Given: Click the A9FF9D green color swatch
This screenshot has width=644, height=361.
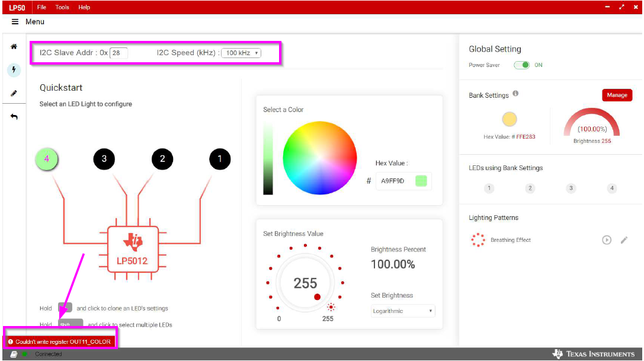Looking at the screenshot, I should click(x=421, y=181).
